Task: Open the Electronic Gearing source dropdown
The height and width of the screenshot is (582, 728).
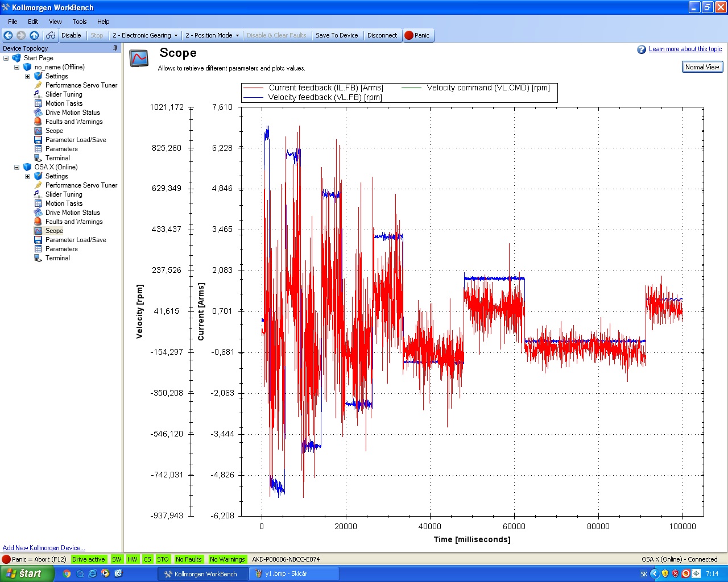Action: pos(145,35)
